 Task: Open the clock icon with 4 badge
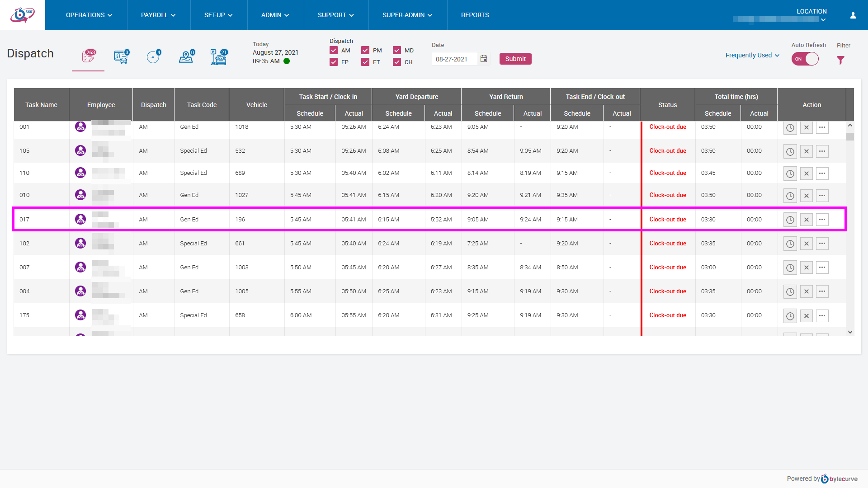coord(153,57)
